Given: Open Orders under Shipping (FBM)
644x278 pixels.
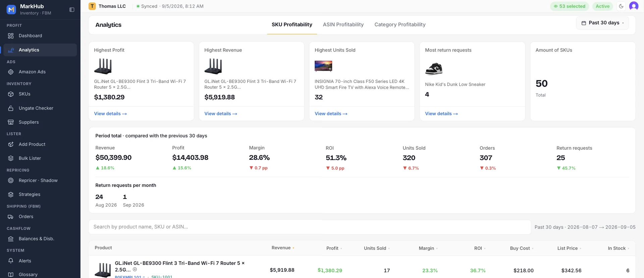Looking at the screenshot, I should [40, 217].
